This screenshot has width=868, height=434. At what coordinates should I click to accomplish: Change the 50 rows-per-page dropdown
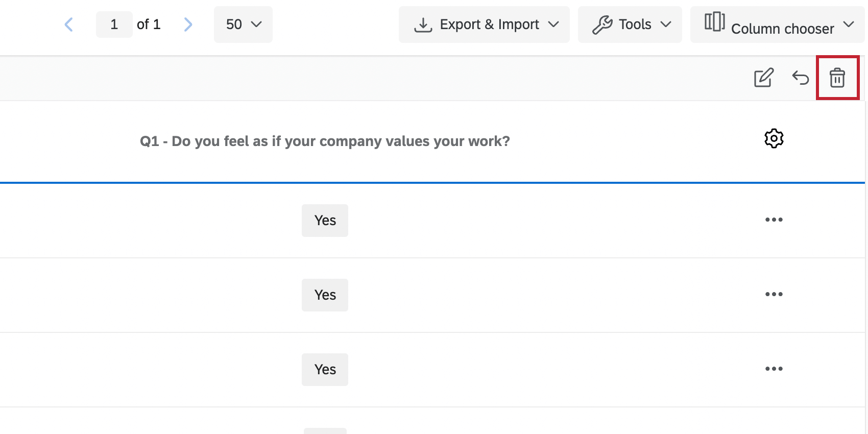pos(243,25)
